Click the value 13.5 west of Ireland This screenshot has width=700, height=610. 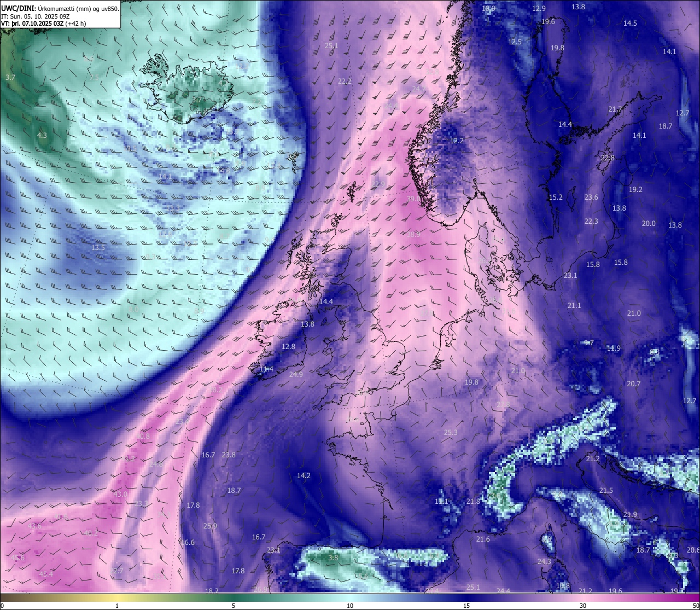tap(98, 248)
